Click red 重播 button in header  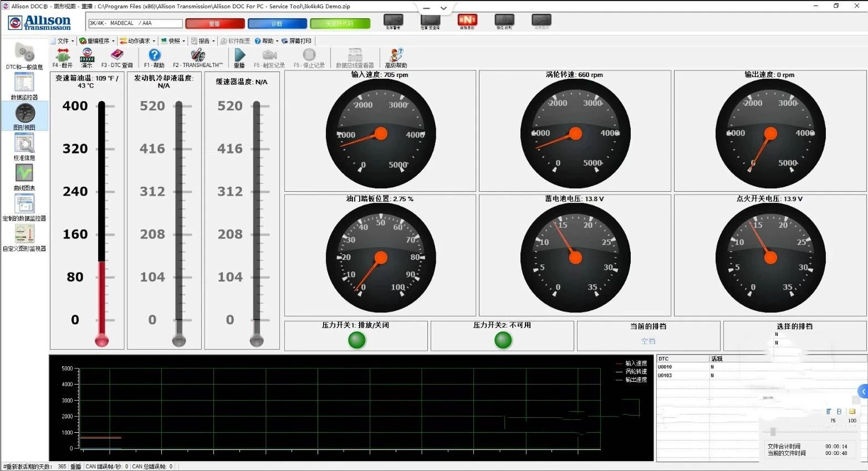(x=215, y=23)
